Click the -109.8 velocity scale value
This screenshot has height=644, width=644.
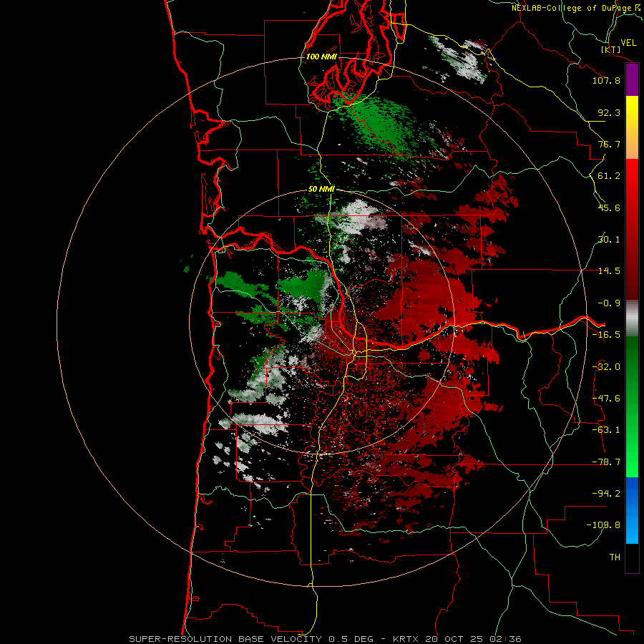click(x=604, y=525)
